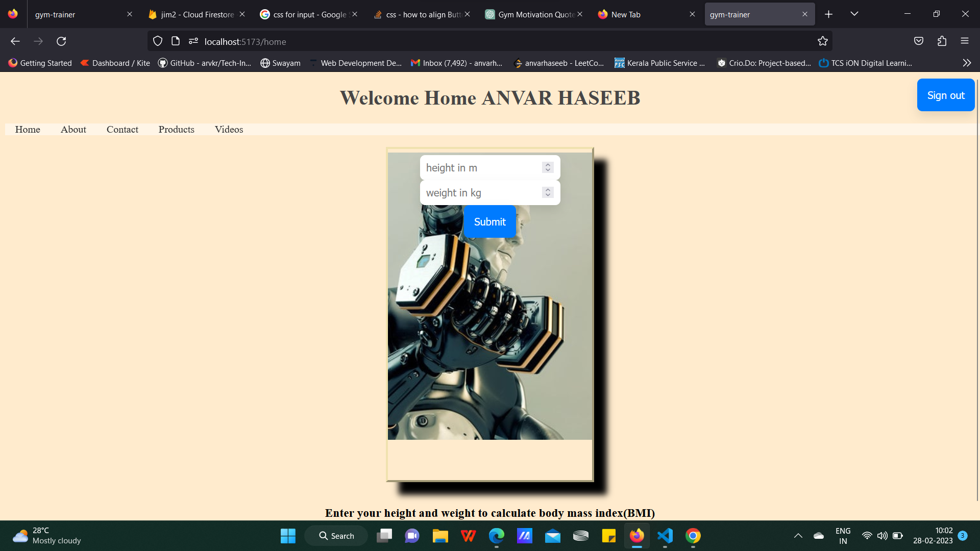Launch Visual Studio Code from the taskbar

tap(664, 536)
